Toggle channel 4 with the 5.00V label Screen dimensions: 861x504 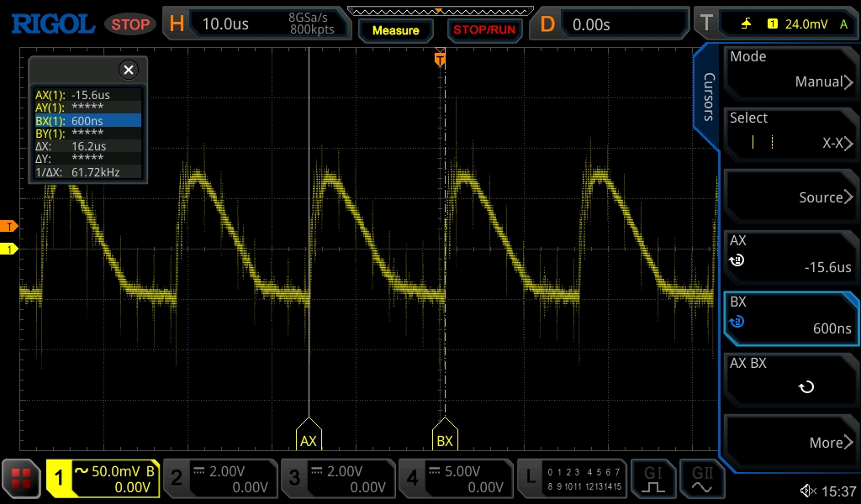coord(455,479)
